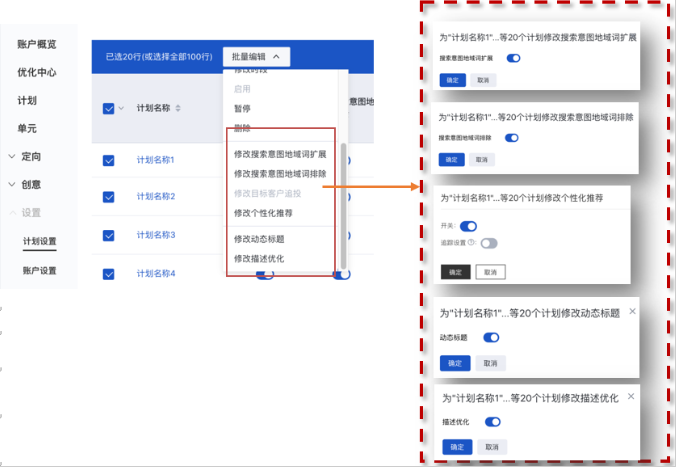This screenshot has width=678, height=470.
Task: Open 账户概览 in the sidebar
Action: tap(37, 44)
